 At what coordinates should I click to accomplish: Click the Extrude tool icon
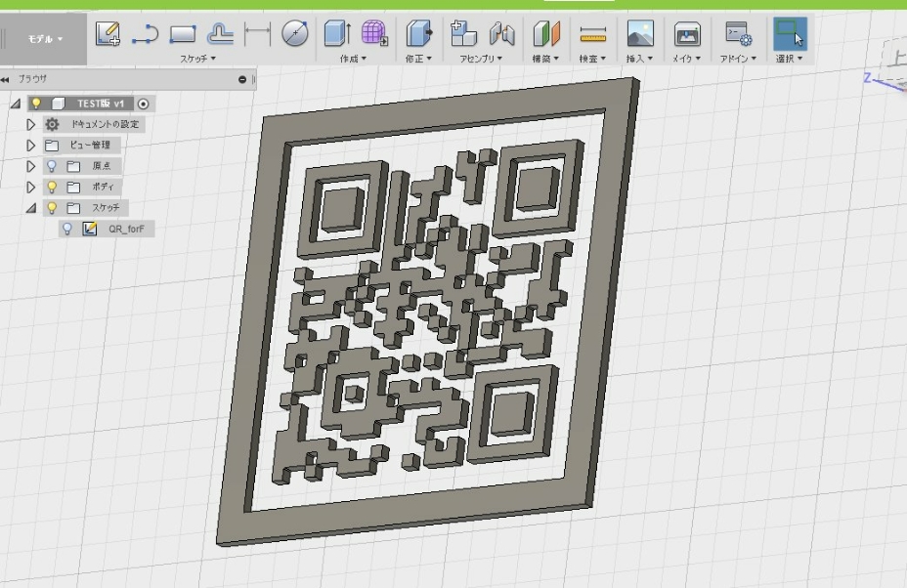coord(337,33)
